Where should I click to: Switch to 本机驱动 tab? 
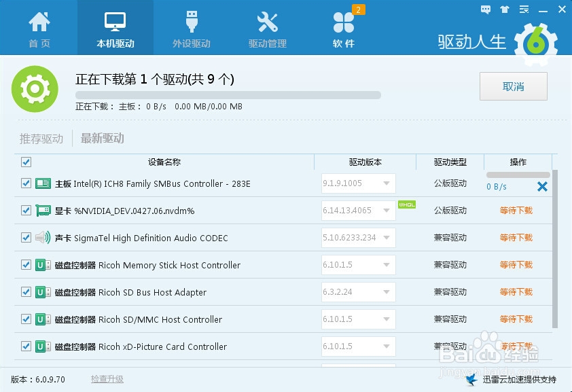tap(115, 29)
